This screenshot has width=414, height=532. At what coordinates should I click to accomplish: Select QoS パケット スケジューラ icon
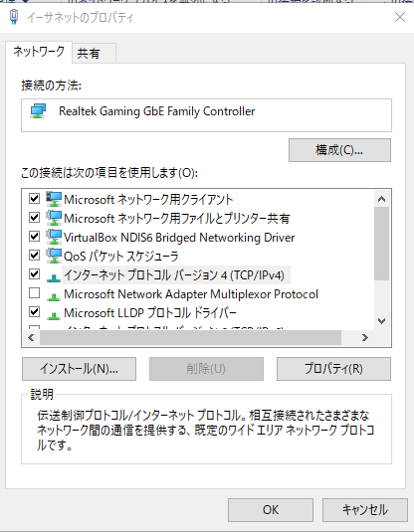click(x=54, y=256)
